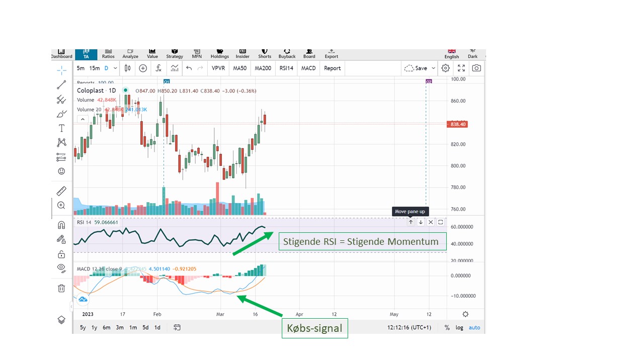Go to the Strategy tab
The width and height of the screenshot is (644, 362).
pyautogui.click(x=175, y=53)
